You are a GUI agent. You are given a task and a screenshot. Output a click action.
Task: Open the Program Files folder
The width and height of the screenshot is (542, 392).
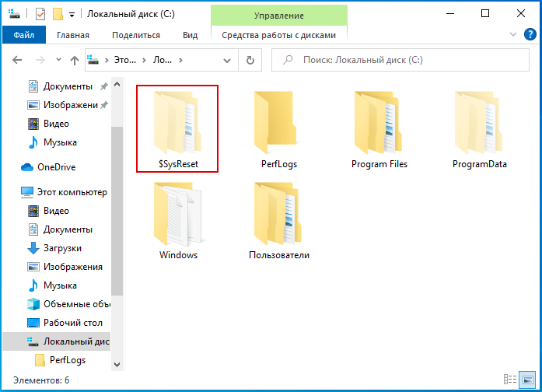(379, 128)
